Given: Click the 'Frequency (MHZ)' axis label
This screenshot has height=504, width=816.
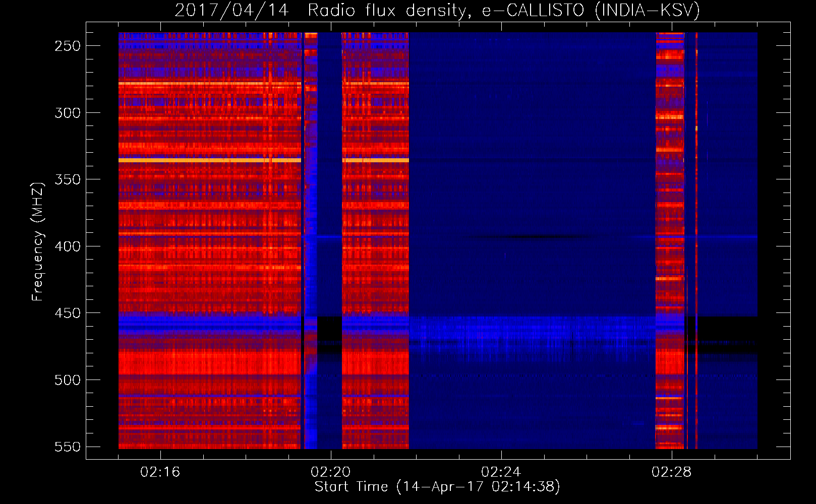Looking at the screenshot, I should pyautogui.click(x=38, y=242).
